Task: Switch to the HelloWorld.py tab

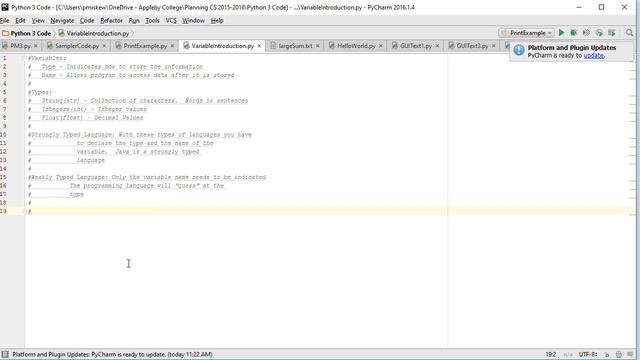Action: (x=356, y=46)
